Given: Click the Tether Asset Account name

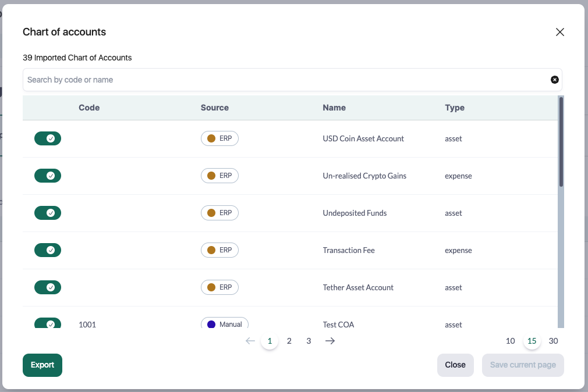Looking at the screenshot, I should point(358,287).
